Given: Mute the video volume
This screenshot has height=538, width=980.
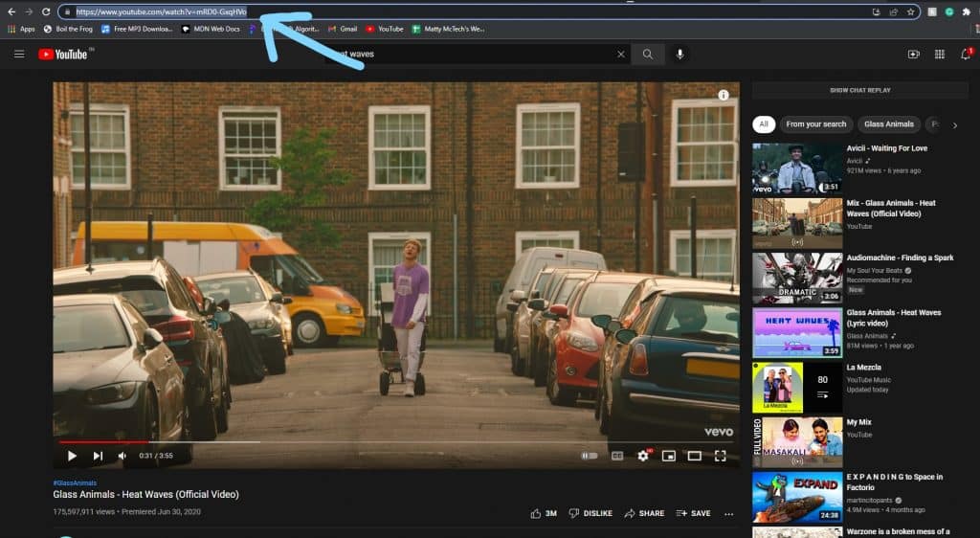Looking at the screenshot, I should click(122, 456).
